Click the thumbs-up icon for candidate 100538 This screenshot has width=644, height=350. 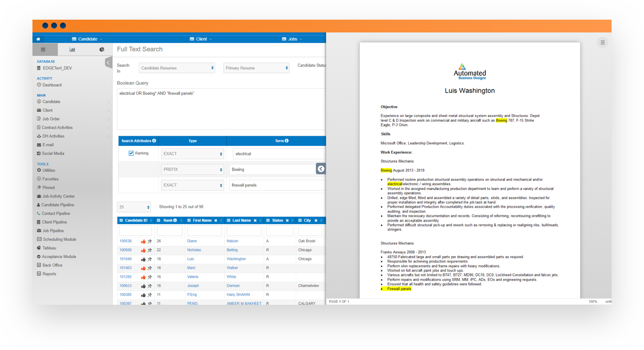click(x=143, y=241)
